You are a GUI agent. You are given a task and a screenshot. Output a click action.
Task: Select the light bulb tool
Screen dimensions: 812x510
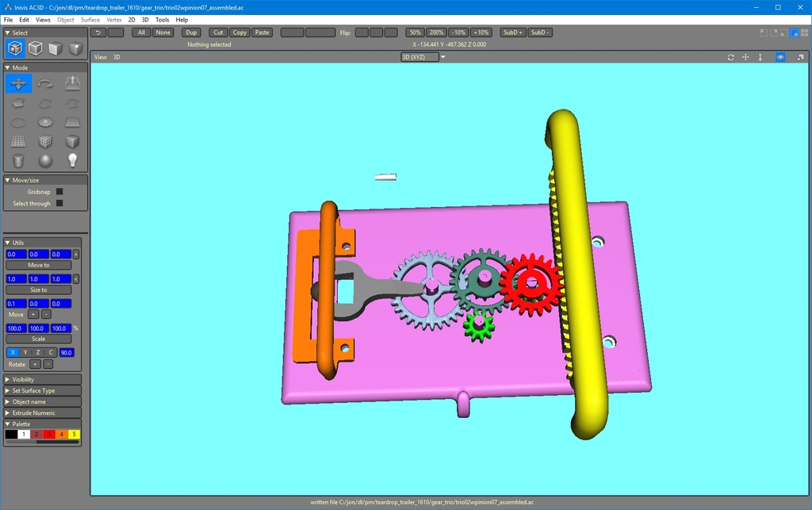click(x=72, y=161)
